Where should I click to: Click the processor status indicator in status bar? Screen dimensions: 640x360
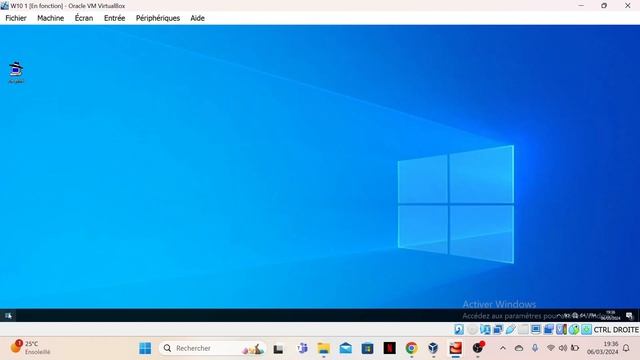click(x=561, y=329)
